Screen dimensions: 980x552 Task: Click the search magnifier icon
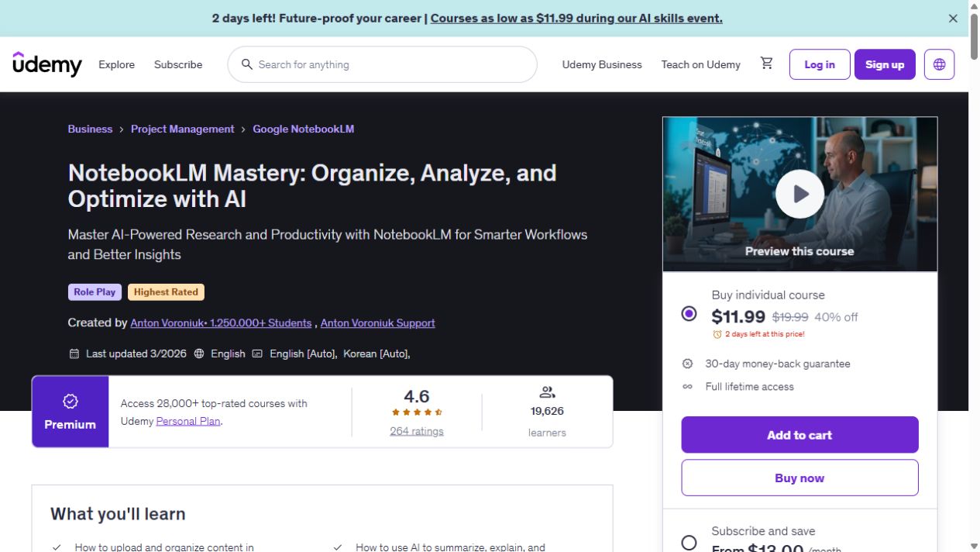pyautogui.click(x=247, y=64)
